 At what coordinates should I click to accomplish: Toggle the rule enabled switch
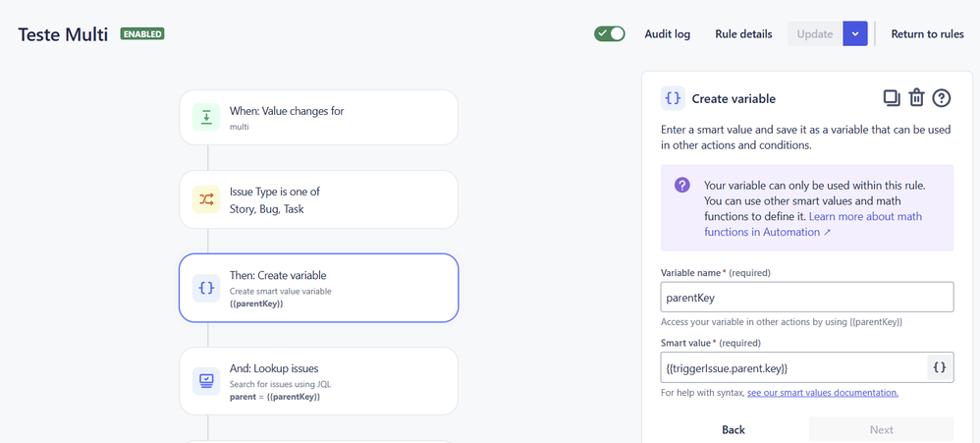point(610,33)
